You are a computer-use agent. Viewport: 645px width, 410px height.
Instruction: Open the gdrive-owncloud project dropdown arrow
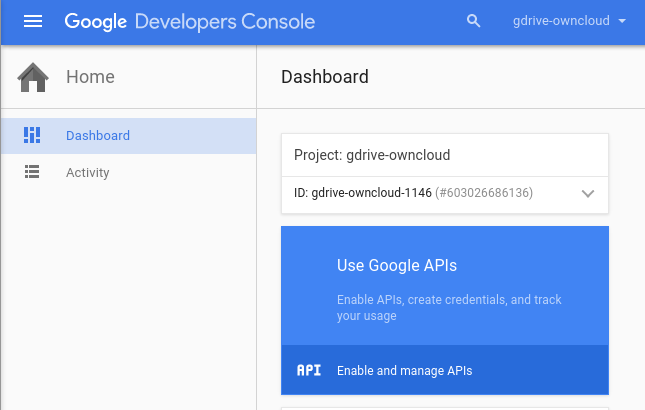pyautogui.click(x=622, y=21)
